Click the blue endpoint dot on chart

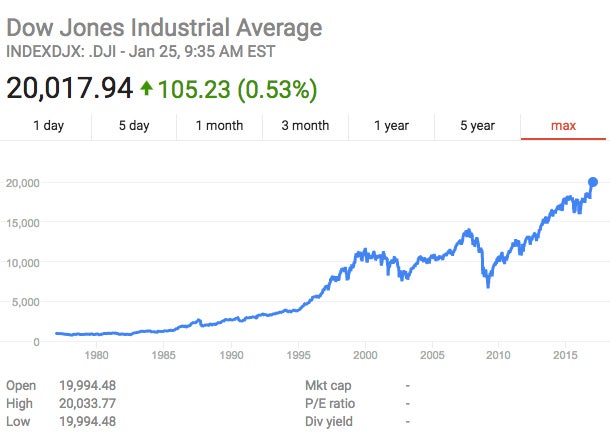coord(593,182)
